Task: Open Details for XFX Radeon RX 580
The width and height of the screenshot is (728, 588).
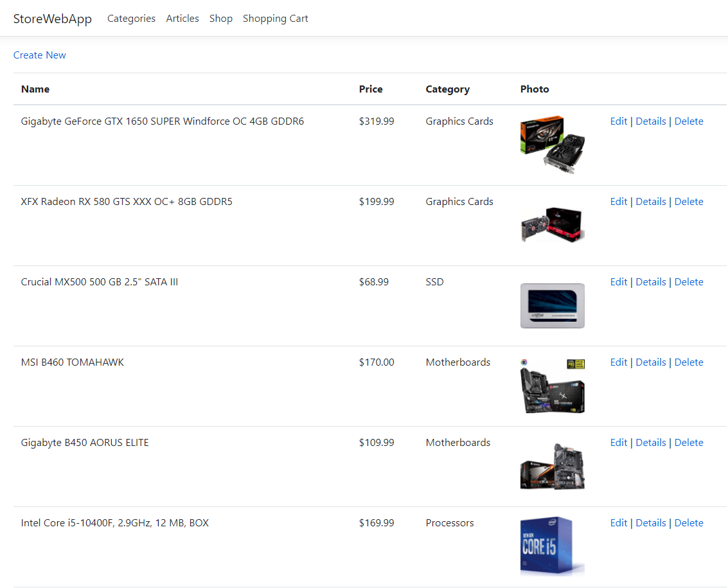Action: [x=650, y=202]
